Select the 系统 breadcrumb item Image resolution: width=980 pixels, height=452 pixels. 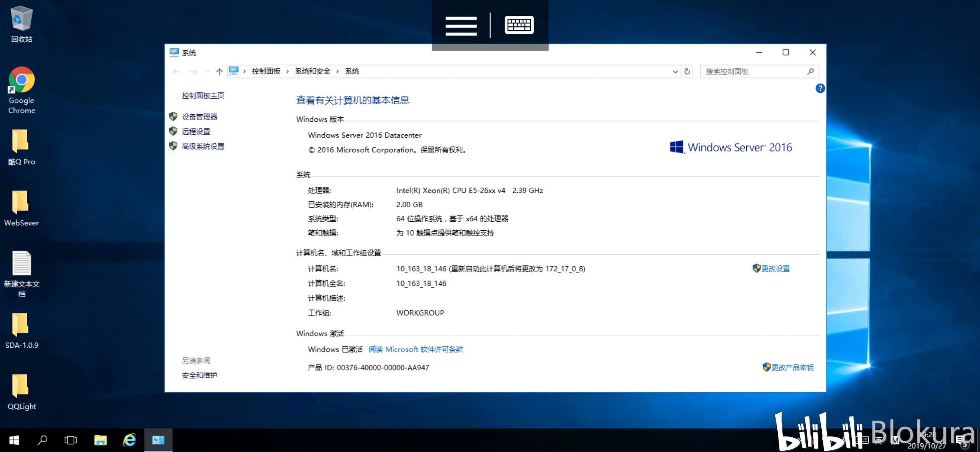click(352, 71)
